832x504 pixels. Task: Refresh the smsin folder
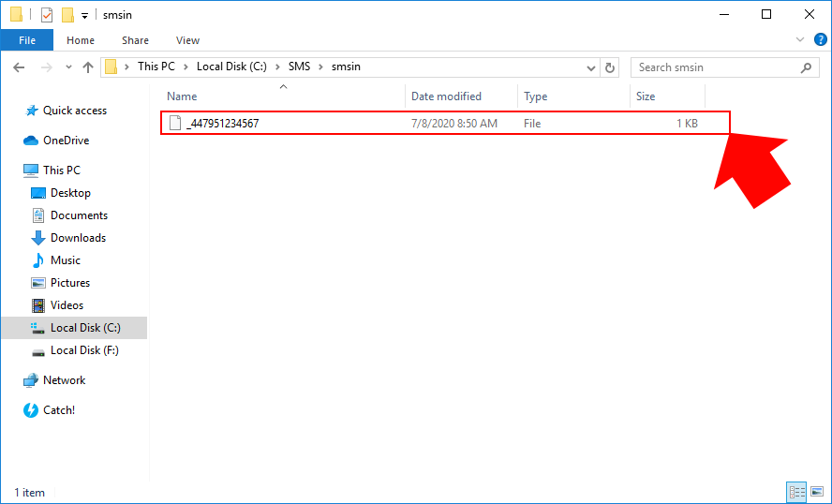click(x=610, y=67)
